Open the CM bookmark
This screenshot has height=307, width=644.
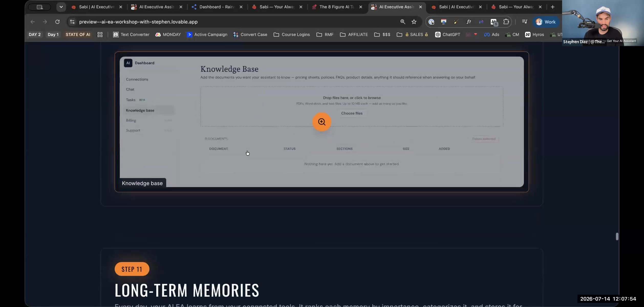(x=512, y=35)
